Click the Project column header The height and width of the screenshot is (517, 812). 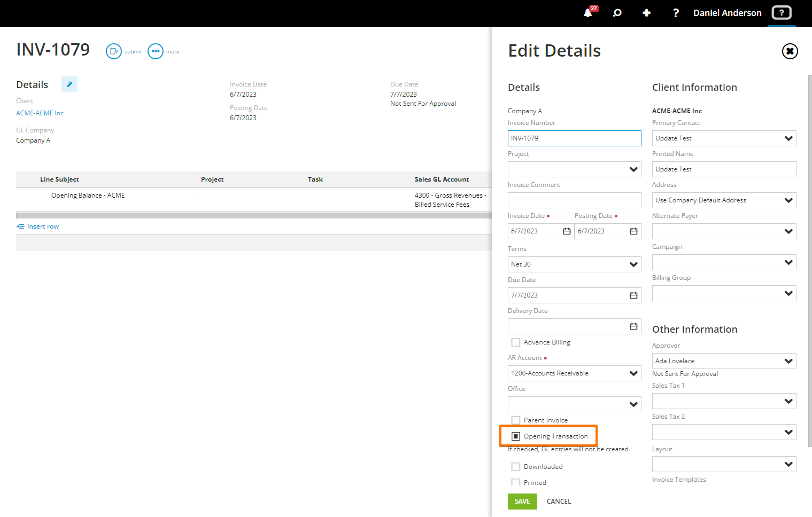point(212,179)
